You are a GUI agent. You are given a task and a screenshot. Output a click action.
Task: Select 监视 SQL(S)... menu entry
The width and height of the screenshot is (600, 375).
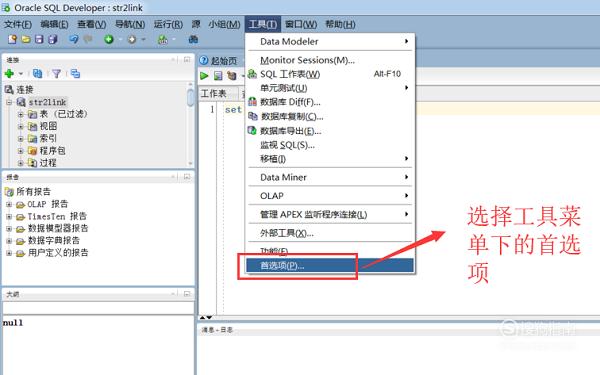pos(330,145)
